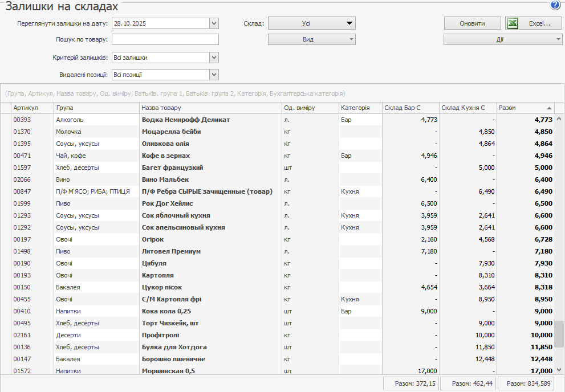The image size is (565, 392).
Task: Export the stock table to Excel
Action: tap(533, 23)
